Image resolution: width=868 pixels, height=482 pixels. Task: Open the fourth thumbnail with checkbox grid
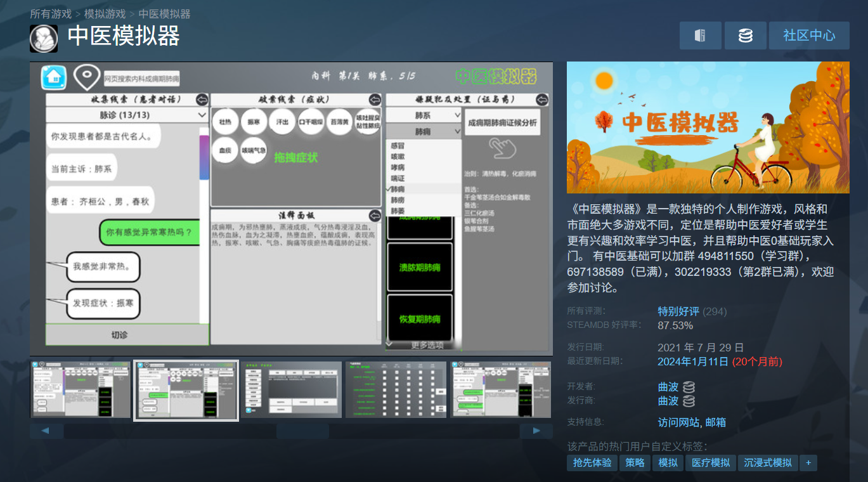(396, 390)
